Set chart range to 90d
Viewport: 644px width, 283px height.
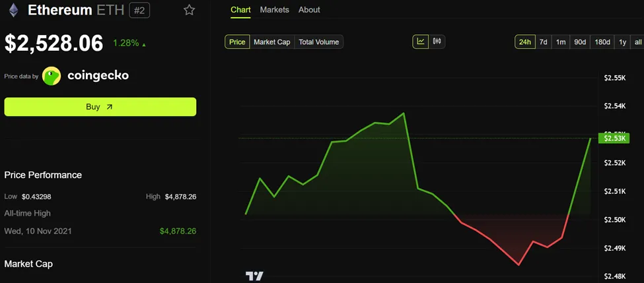580,42
